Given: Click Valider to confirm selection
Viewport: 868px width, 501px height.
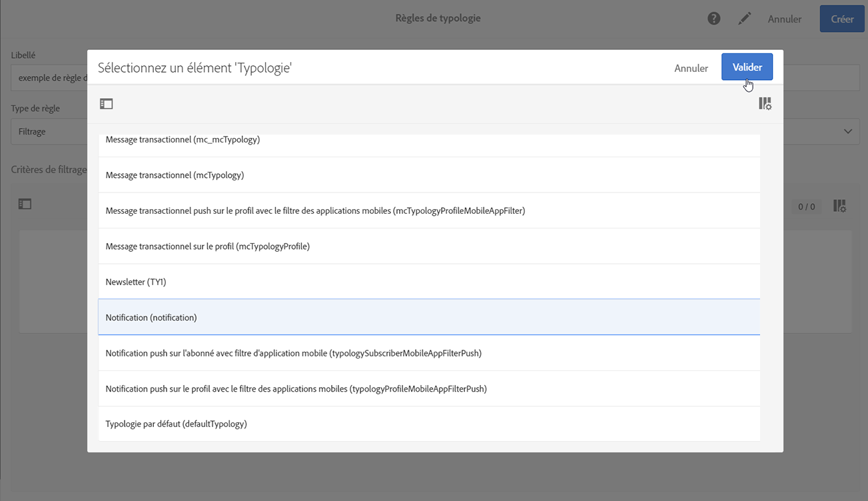Looking at the screenshot, I should [x=747, y=67].
